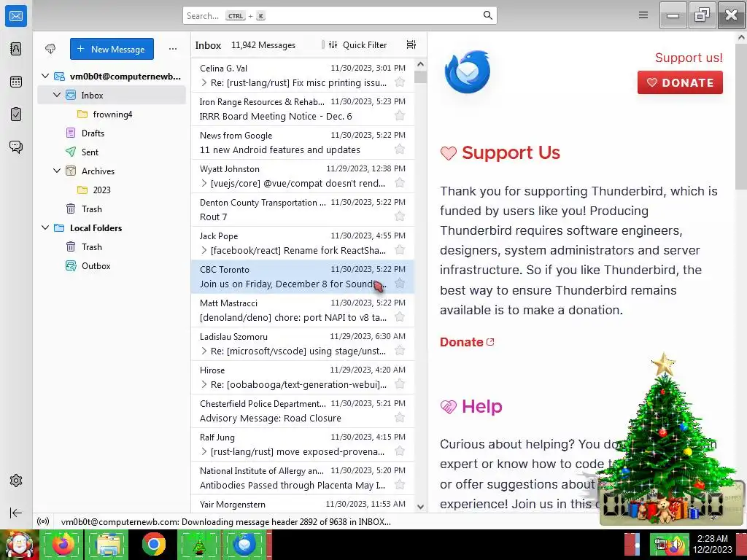This screenshot has height=560, width=747.
Task: Open Firefox from the taskbar
Action: point(63,544)
